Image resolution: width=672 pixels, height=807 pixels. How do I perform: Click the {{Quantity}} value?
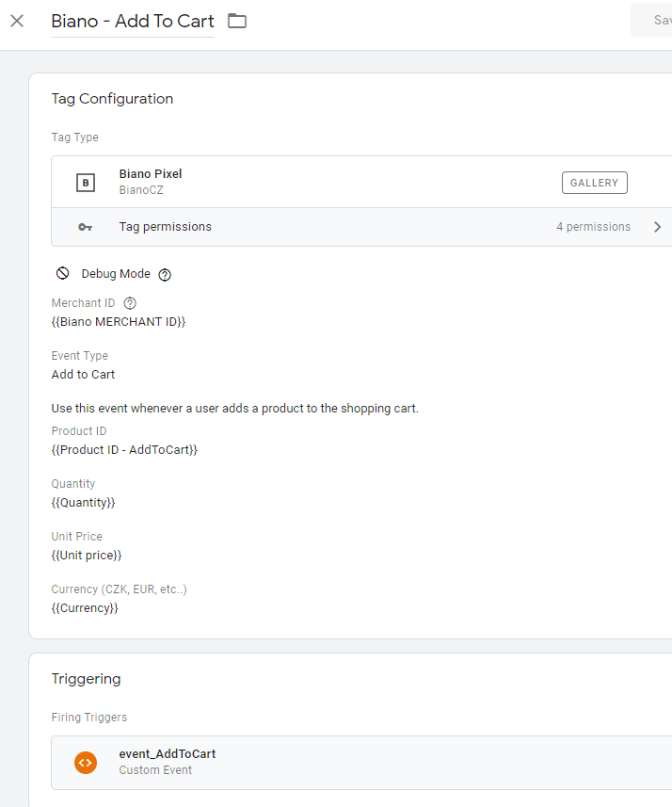(x=83, y=503)
